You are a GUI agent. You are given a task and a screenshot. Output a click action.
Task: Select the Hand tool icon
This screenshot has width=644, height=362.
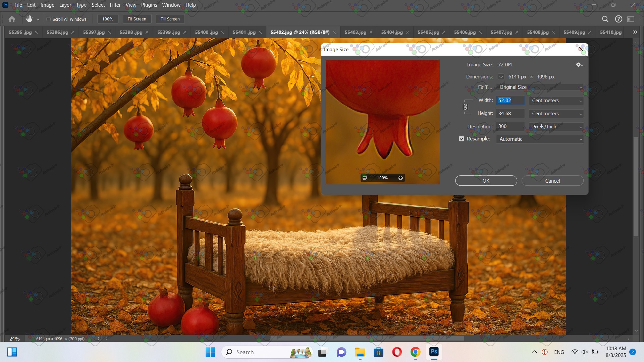pos(29,19)
